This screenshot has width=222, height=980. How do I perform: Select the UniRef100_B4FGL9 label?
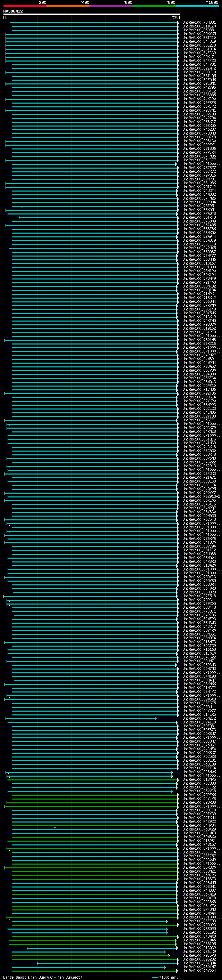[x=199, y=41]
